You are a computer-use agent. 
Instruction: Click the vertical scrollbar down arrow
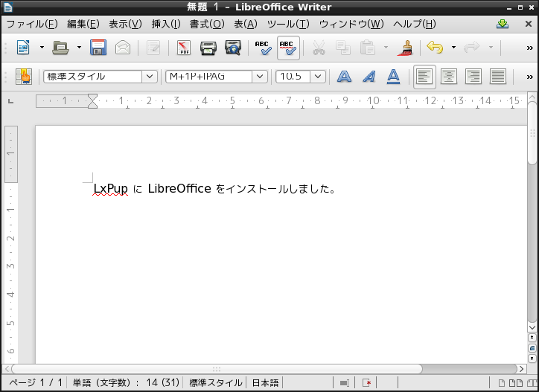coord(532,327)
